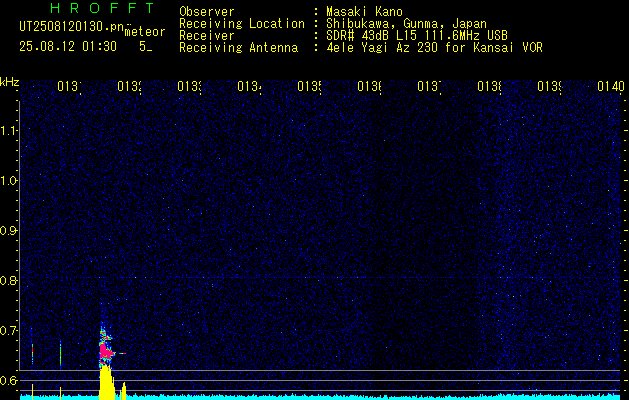
Task: Click the receiver value SDR# 43dB L15 111.6MHz USB
Action: pyautogui.click(x=417, y=36)
